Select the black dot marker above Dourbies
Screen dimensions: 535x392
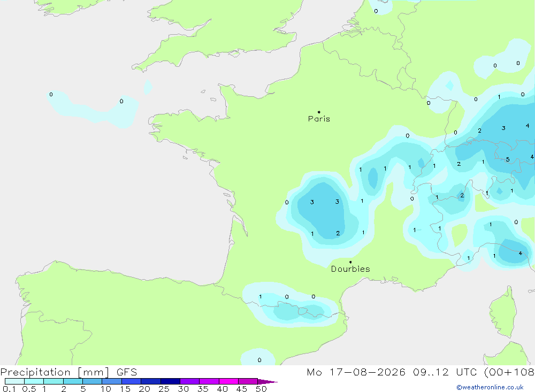(x=350, y=262)
